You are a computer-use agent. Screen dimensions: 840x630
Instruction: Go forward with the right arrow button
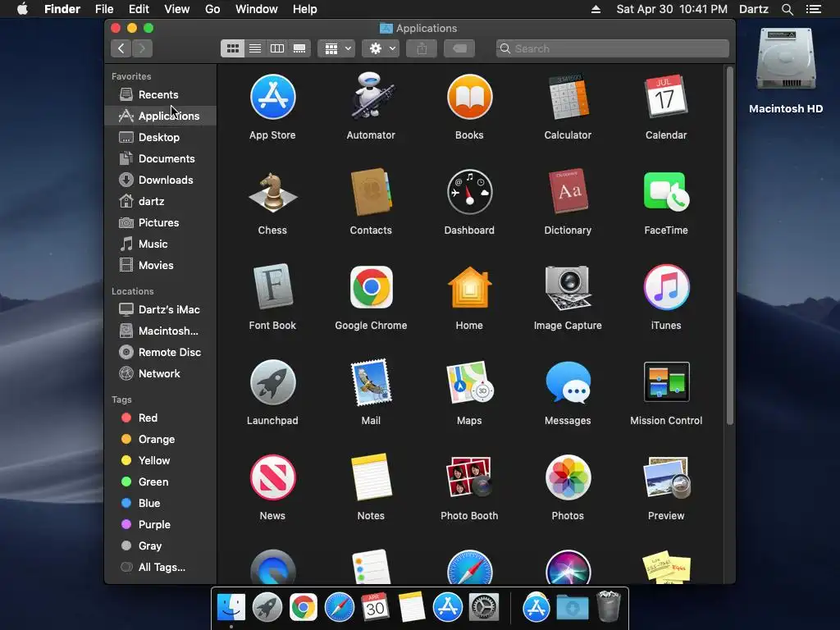click(142, 48)
